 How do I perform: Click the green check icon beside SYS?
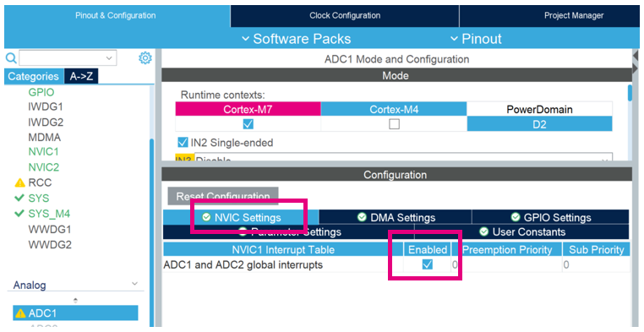coord(19,198)
